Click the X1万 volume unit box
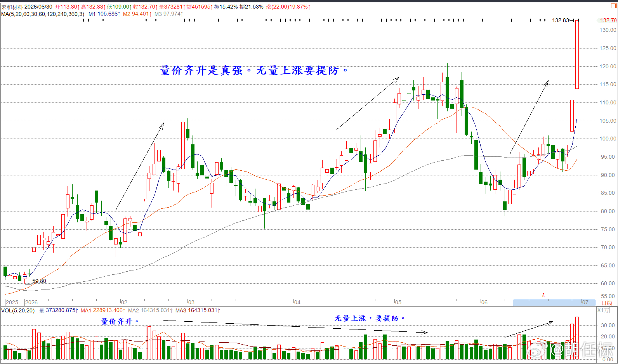This screenshot has height=364, width=618. (603, 310)
